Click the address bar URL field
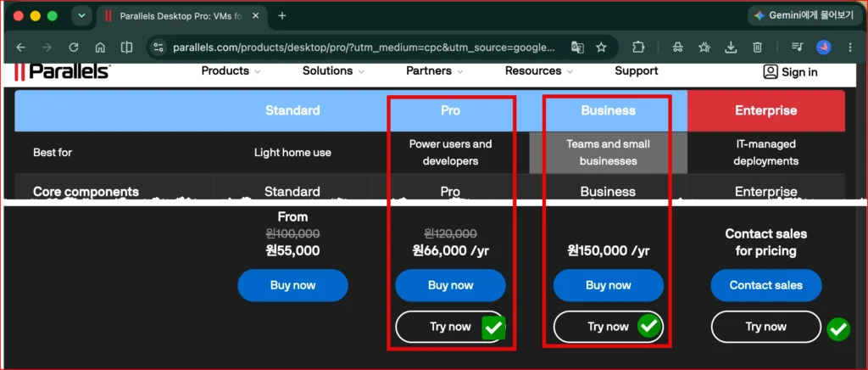 [x=363, y=48]
